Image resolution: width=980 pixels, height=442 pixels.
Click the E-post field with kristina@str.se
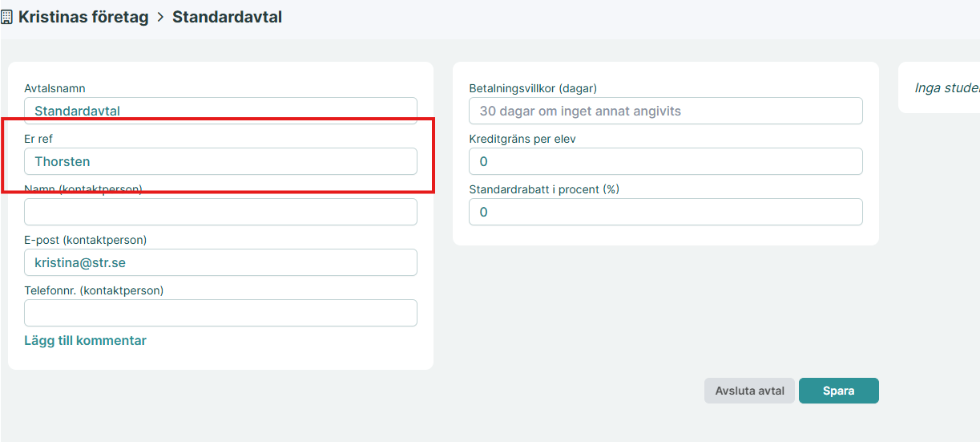pyautogui.click(x=220, y=262)
